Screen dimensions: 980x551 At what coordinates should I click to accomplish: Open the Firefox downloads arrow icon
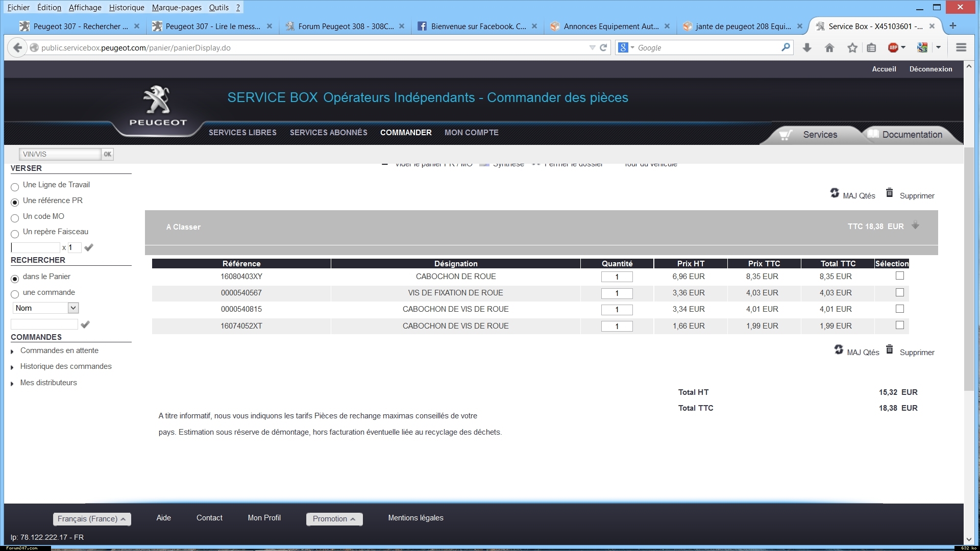point(807,48)
